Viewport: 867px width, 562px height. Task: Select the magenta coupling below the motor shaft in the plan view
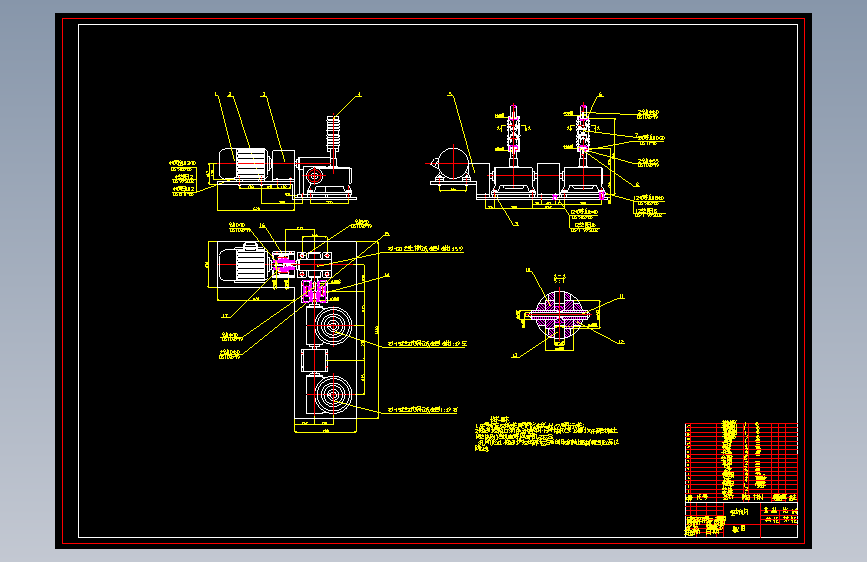pyautogui.click(x=315, y=292)
